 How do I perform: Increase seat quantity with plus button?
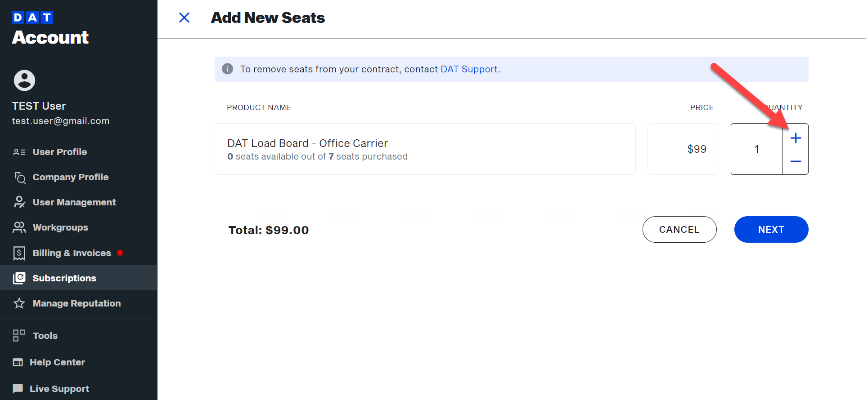coord(796,138)
